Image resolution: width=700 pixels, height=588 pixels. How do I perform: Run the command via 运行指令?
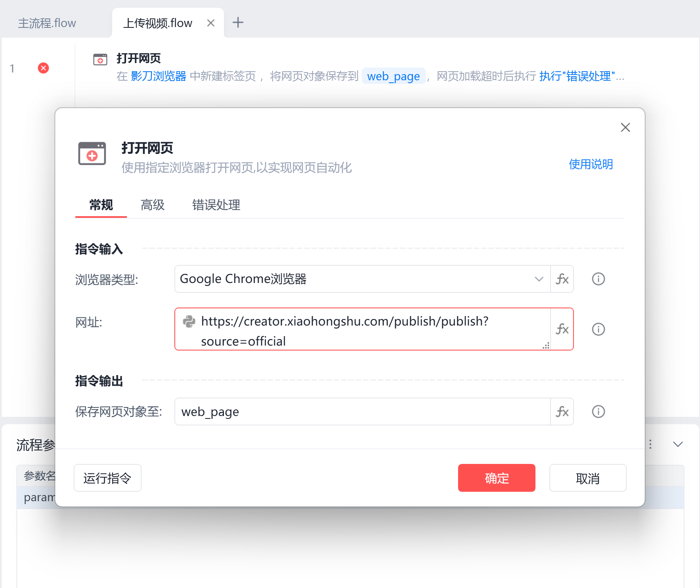click(107, 478)
